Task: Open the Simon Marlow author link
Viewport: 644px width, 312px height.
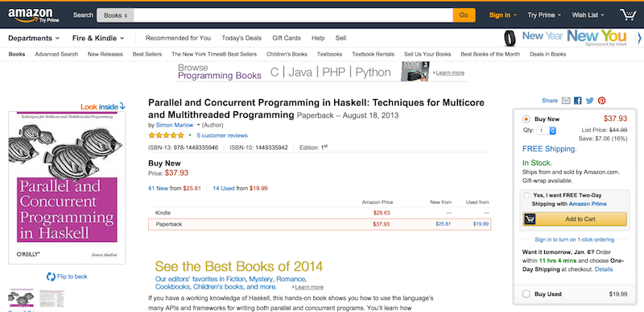Action: click(175, 125)
